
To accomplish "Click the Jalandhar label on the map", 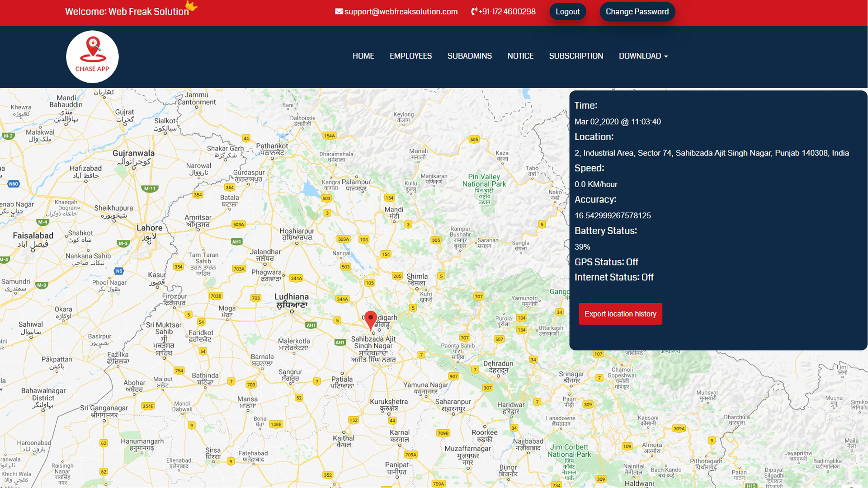I will click(x=265, y=255).
